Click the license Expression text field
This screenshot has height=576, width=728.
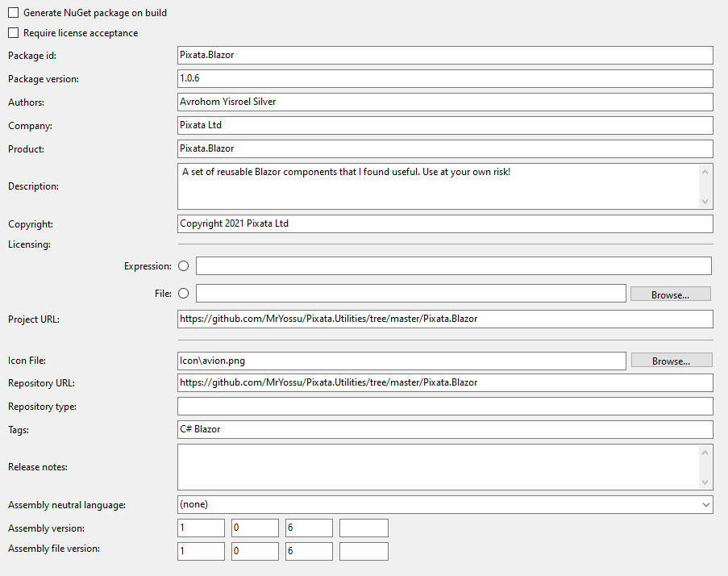pos(454,265)
